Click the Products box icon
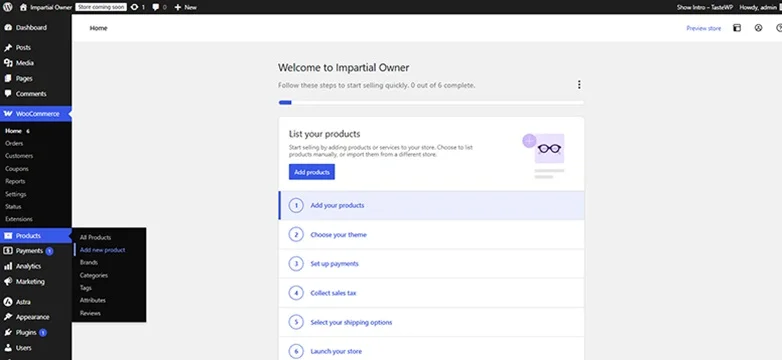782x360 pixels. pos(7,236)
